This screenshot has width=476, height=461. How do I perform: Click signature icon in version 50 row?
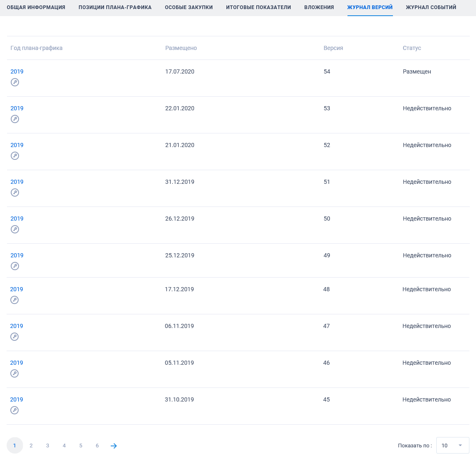[15, 229]
